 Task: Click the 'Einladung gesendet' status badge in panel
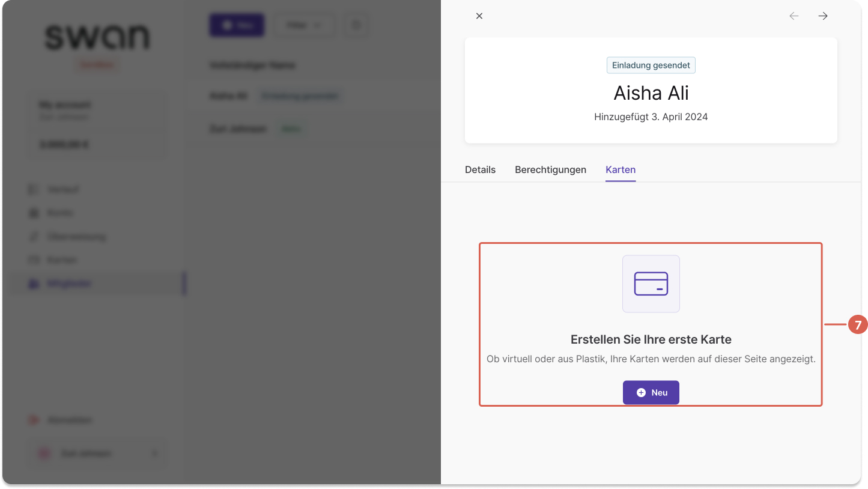[x=651, y=65]
